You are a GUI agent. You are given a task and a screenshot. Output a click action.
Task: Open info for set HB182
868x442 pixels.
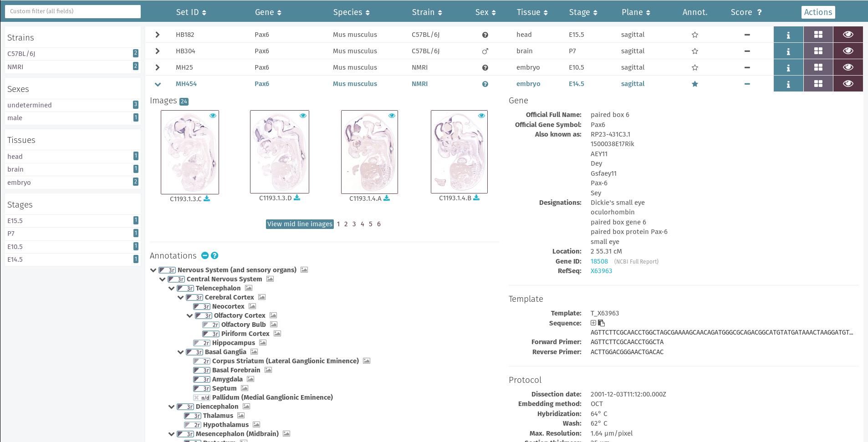[x=788, y=35]
